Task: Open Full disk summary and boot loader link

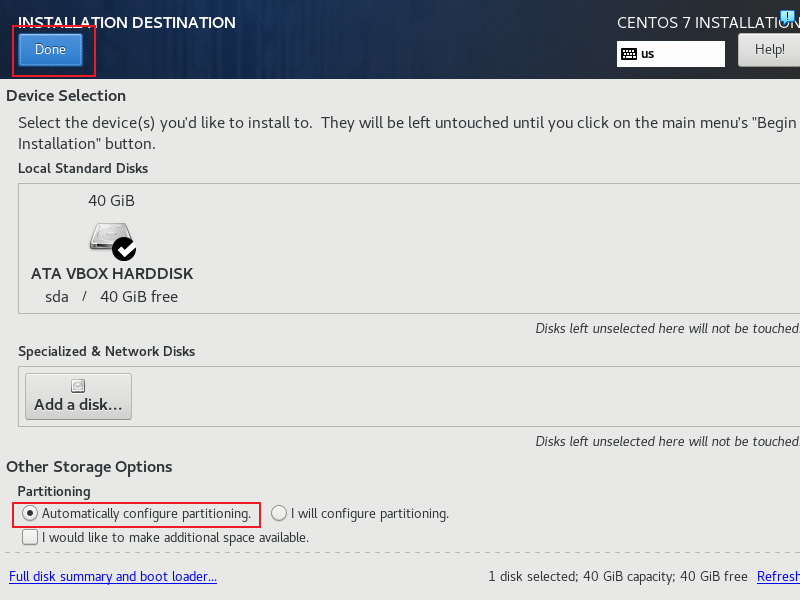Action: click(x=113, y=577)
